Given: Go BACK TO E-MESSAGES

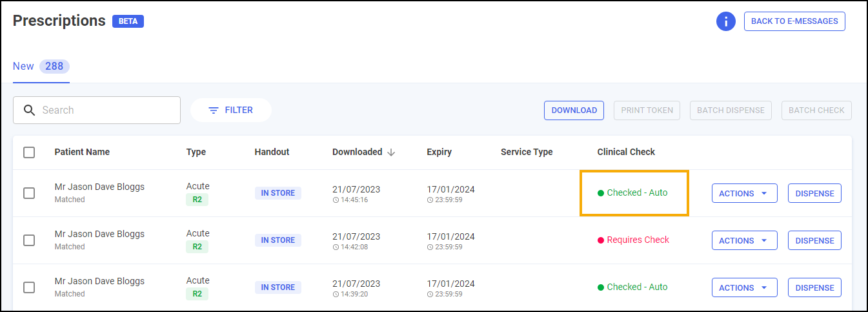Looking at the screenshot, I should click(x=794, y=21).
